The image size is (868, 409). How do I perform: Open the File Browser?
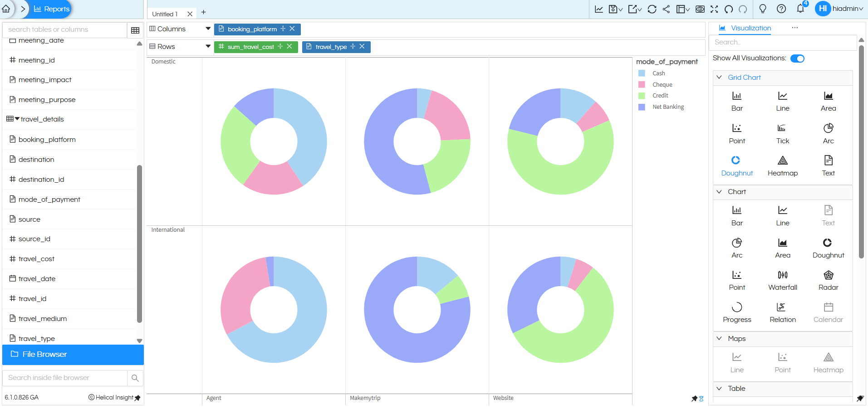[x=44, y=354]
